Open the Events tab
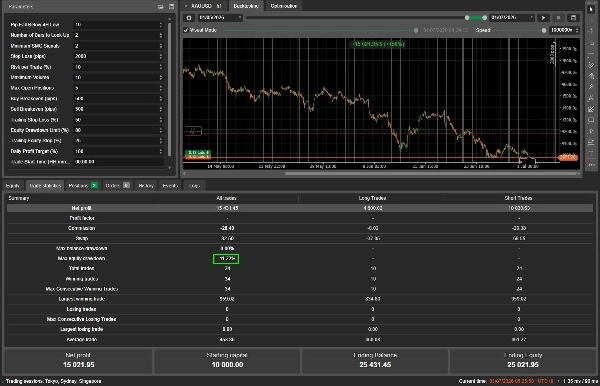Image resolution: width=600 pixels, height=386 pixels. pos(170,186)
